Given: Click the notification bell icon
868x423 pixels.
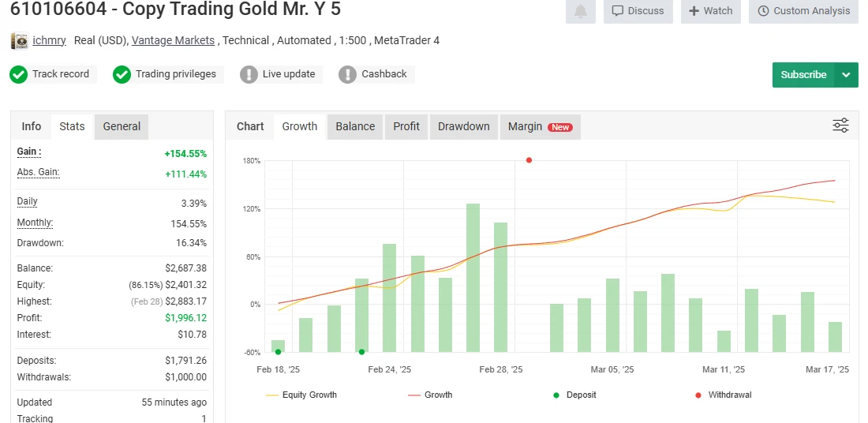Looking at the screenshot, I should 581,11.
